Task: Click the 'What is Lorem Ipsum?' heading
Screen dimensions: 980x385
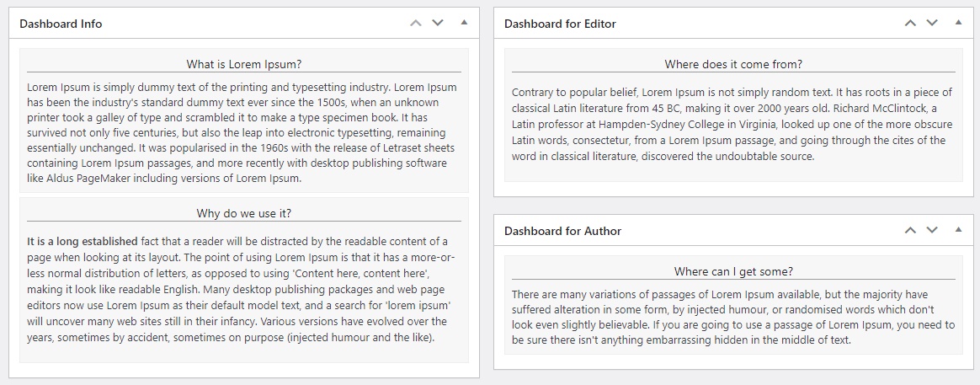Action: tap(244, 64)
